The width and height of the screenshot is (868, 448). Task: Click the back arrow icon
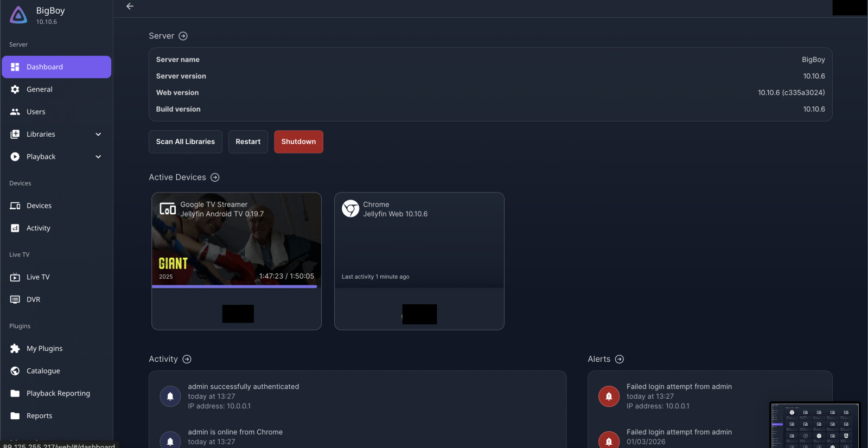[130, 7]
